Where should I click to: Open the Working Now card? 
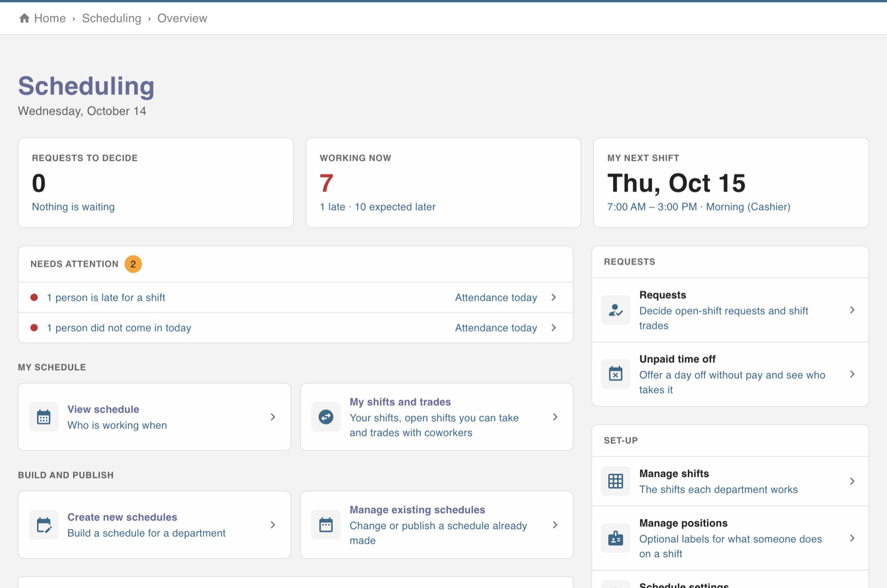[x=443, y=183]
